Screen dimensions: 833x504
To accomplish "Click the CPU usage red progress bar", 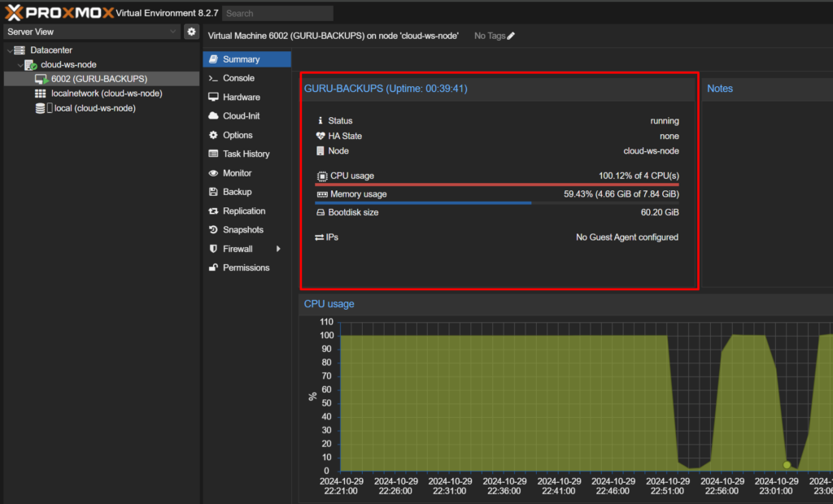I will (497, 185).
